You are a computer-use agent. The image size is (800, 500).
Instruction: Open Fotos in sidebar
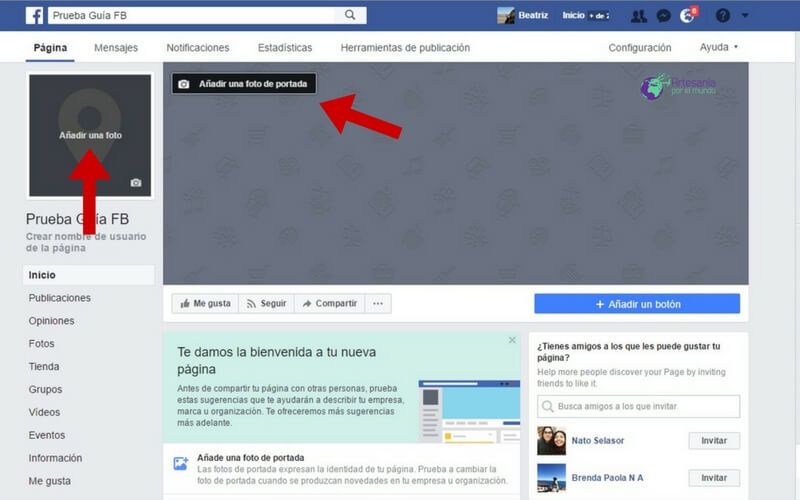tap(41, 344)
